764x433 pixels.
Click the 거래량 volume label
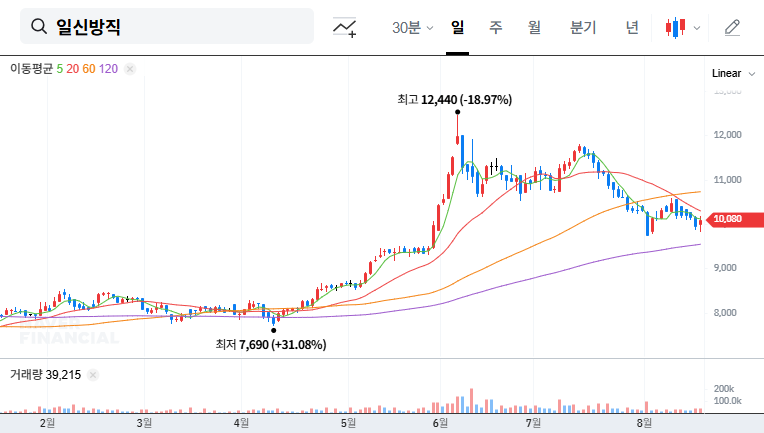26,375
